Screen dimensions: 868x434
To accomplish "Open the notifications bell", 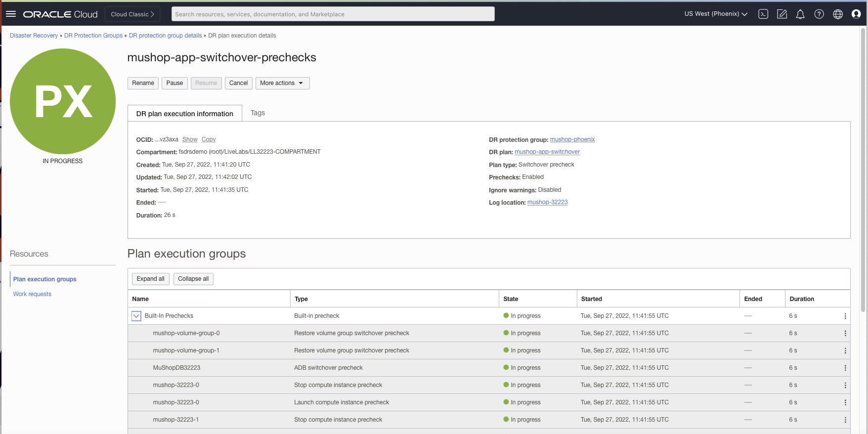I will pyautogui.click(x=800, y=14).
